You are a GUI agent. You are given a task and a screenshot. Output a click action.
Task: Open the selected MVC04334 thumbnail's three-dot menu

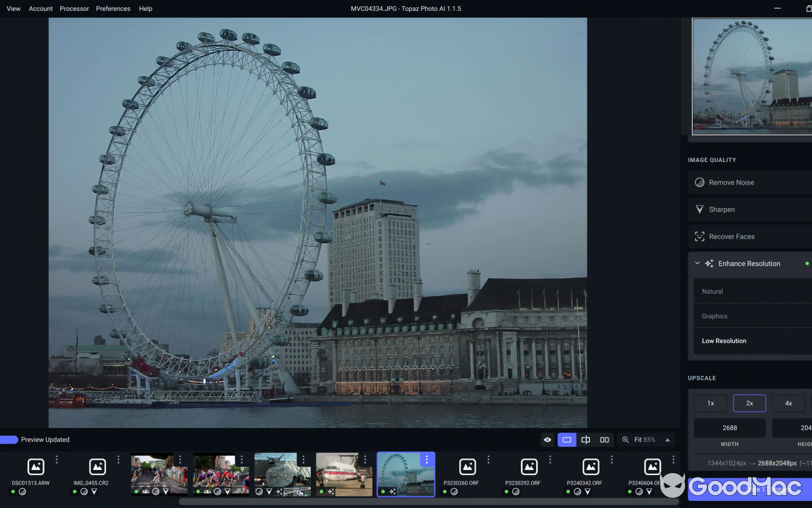(426, 460)
